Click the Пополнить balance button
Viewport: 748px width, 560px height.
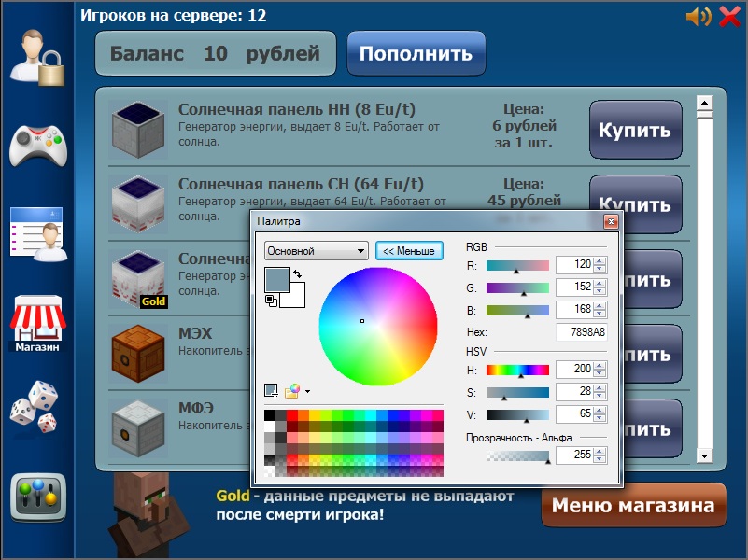pyautogui.click(x=416, y=53)
